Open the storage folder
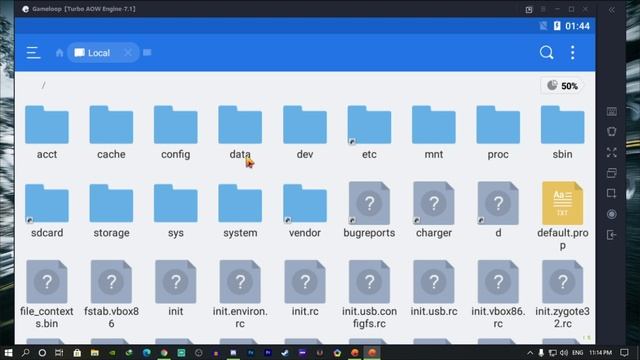 point(111,211)
